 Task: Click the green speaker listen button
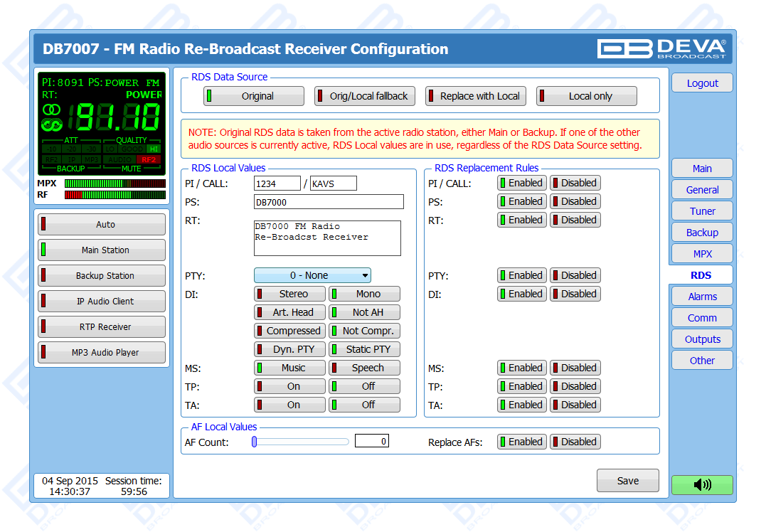(x=701, y=485)
